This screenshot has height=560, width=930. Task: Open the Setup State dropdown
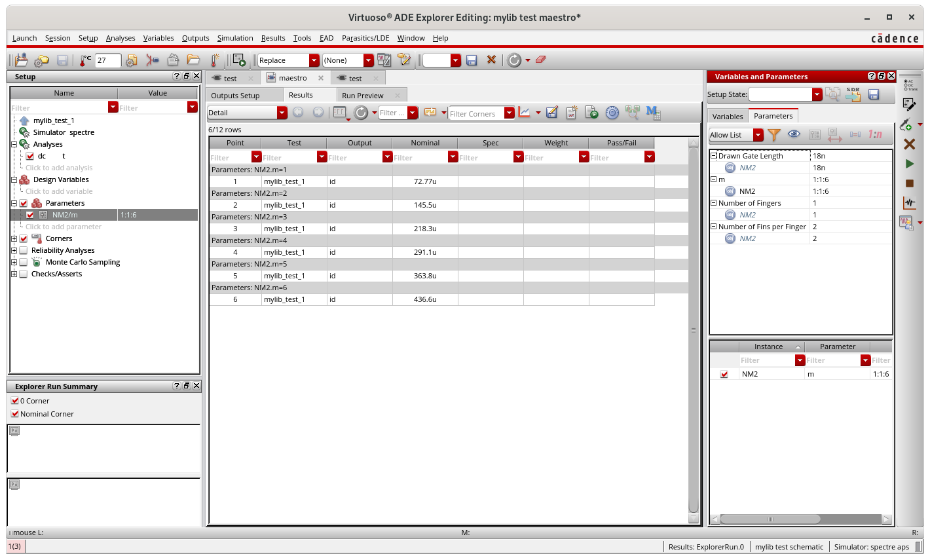pos(817,94)
